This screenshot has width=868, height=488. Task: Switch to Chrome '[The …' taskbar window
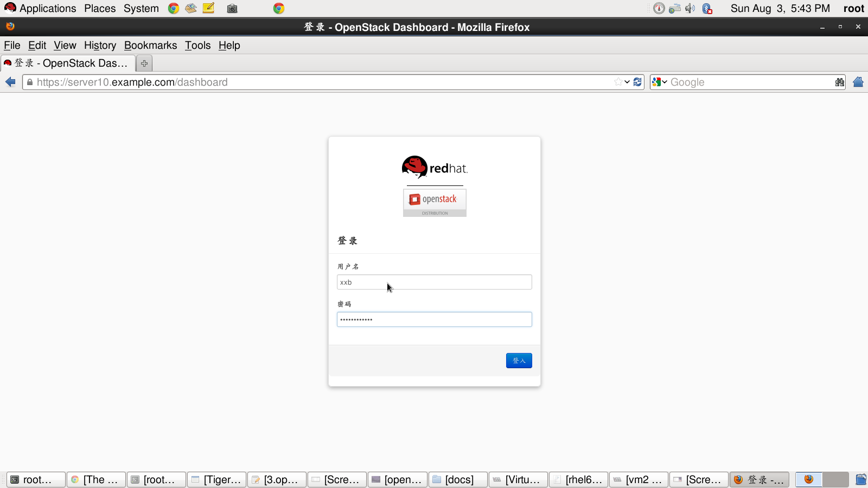tap(96, 479)
